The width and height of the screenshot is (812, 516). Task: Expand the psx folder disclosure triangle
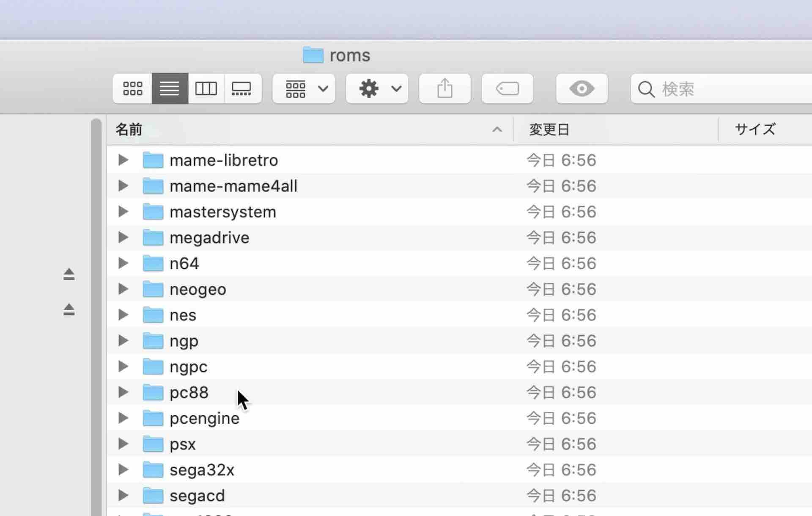click(123, 444)
